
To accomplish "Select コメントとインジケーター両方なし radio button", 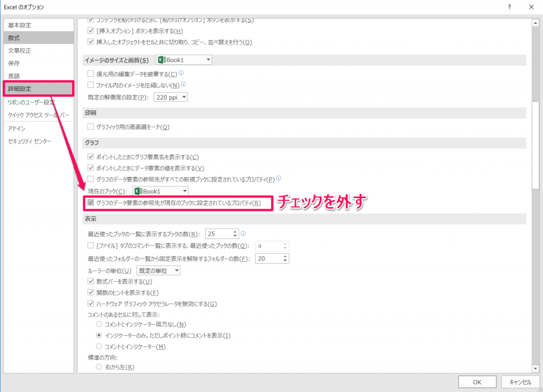I will [x=99, y=324].
